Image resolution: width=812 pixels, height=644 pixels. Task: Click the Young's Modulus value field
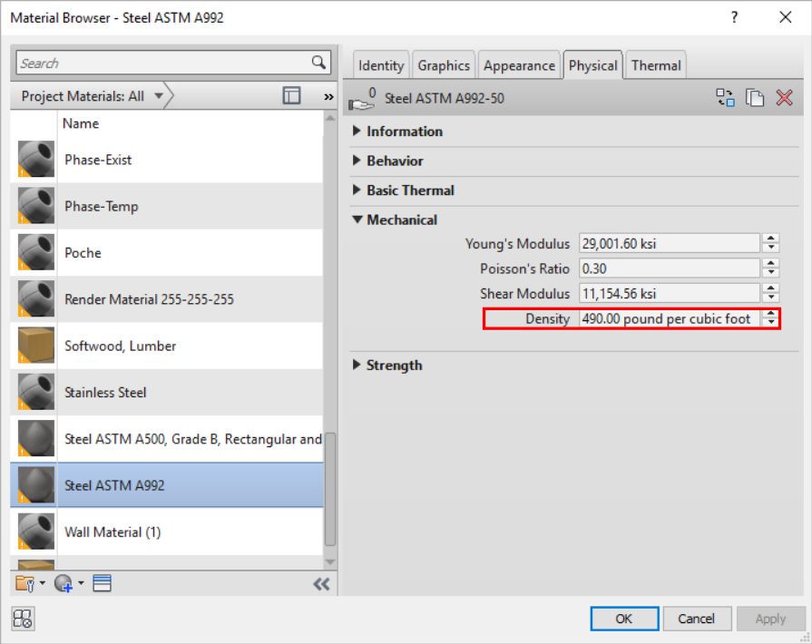point(669,243)
